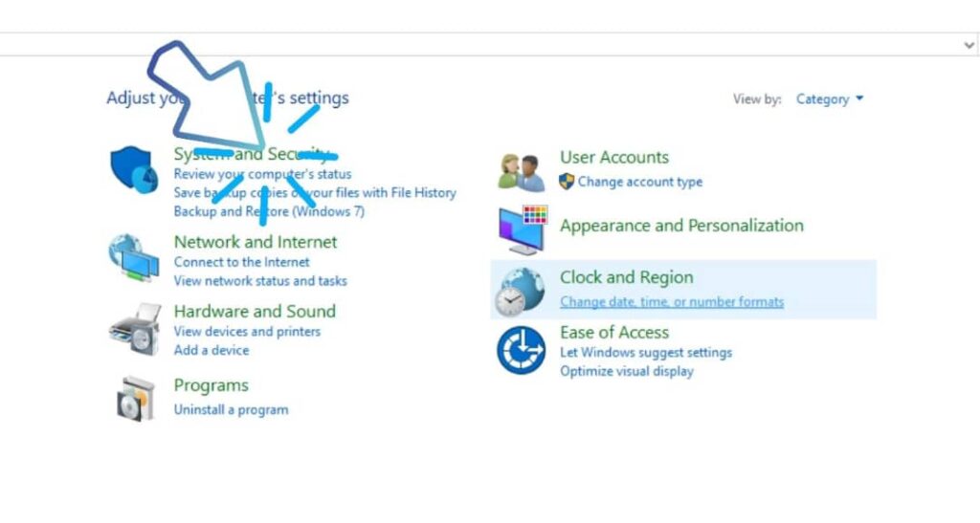Open the address bar history dropdown arrow

[969, 45]
